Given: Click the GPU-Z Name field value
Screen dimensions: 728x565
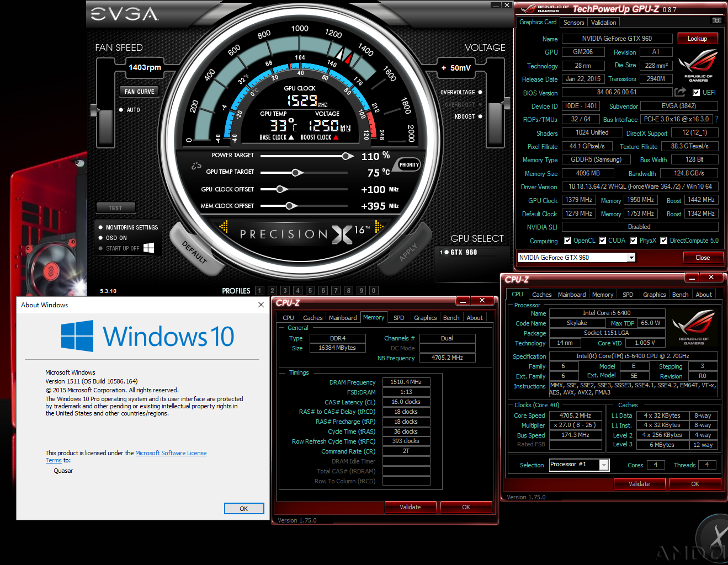Looking at the screenshot, I should (x=617, y=39).
